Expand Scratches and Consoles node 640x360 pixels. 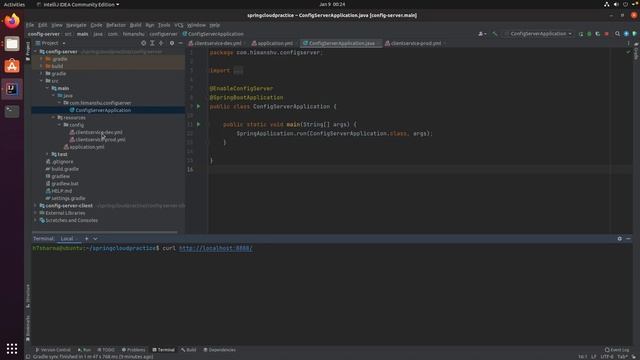click(36, 220)
